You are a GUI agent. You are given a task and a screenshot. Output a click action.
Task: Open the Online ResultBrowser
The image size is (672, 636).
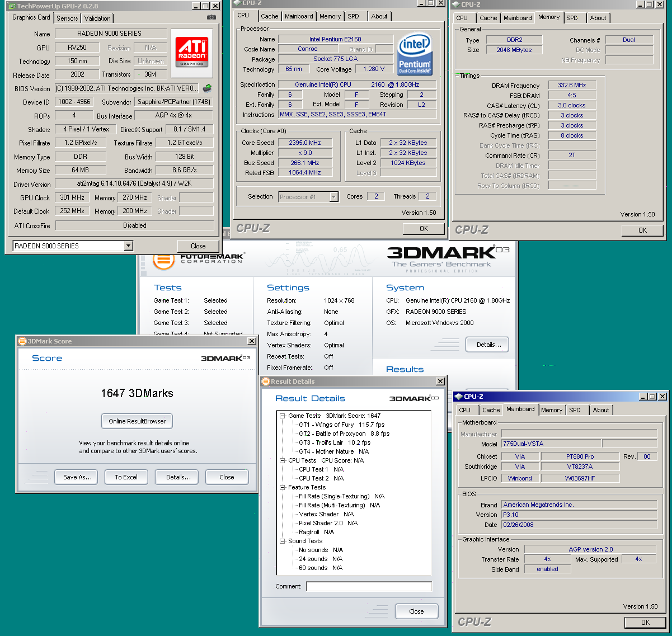137,421
